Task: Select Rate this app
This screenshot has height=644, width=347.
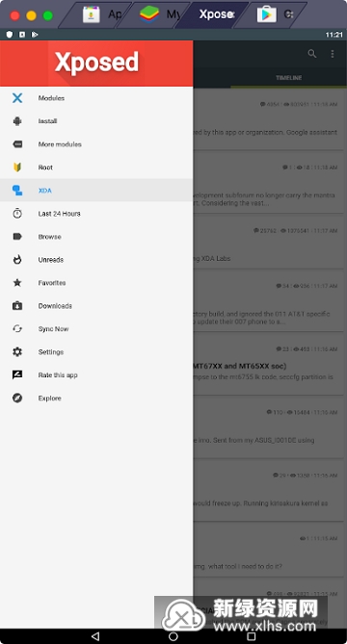Action: (x=96, y=375)
